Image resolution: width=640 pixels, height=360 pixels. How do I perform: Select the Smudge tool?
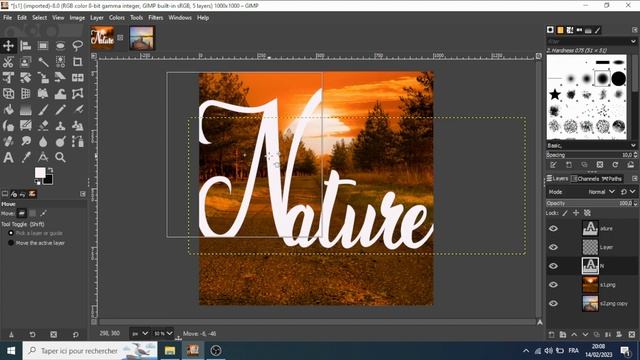pyautogui.click(x=26, y=141)
